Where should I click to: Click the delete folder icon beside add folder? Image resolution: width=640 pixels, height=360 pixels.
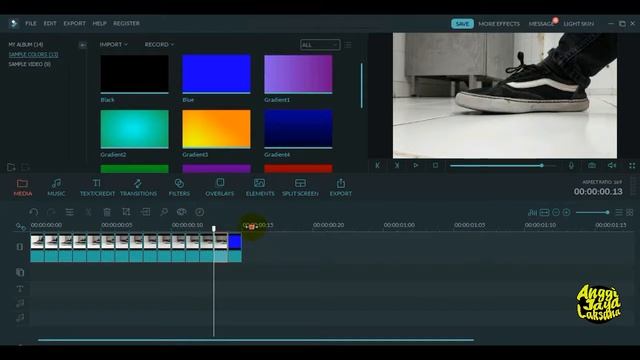click(x=25, y=167)
